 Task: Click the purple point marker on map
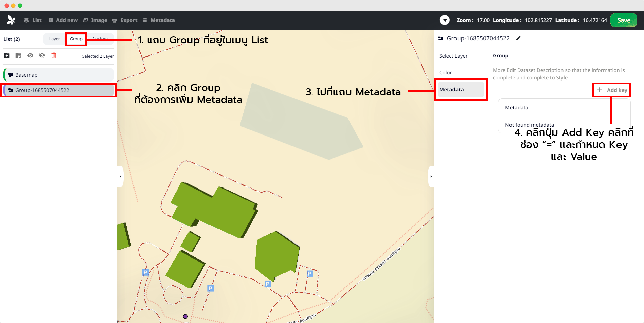(185, 316)
